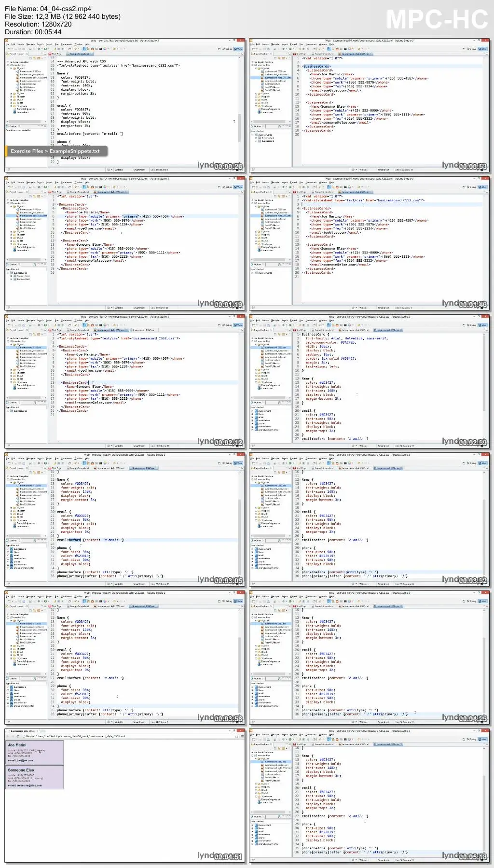The image size is (494, 868).
Task: Select the thumbnail at timestamp 00:01:46
Action: tap(370, 243)
